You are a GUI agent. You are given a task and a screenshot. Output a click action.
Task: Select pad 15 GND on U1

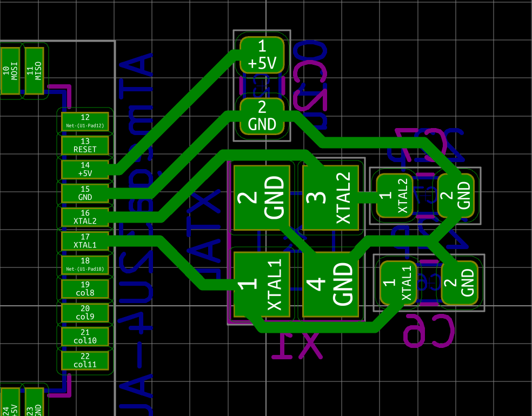click(x=85, y=193)
